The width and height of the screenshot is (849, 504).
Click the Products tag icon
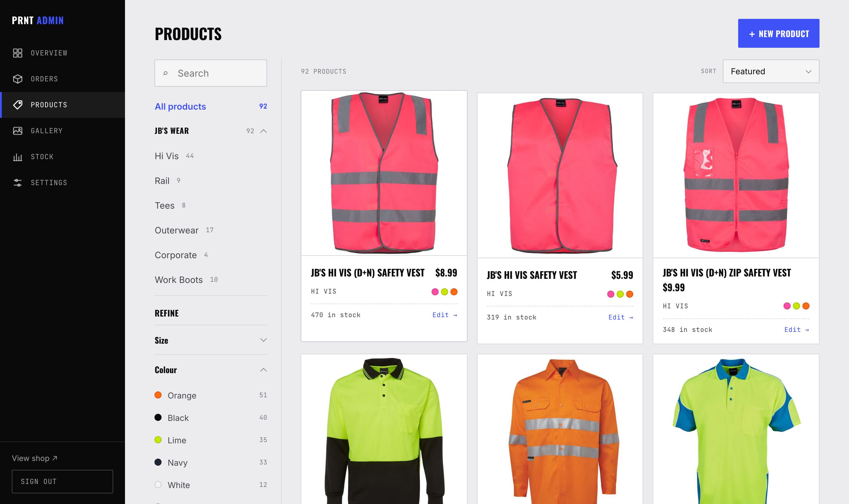tap(18, 105)
